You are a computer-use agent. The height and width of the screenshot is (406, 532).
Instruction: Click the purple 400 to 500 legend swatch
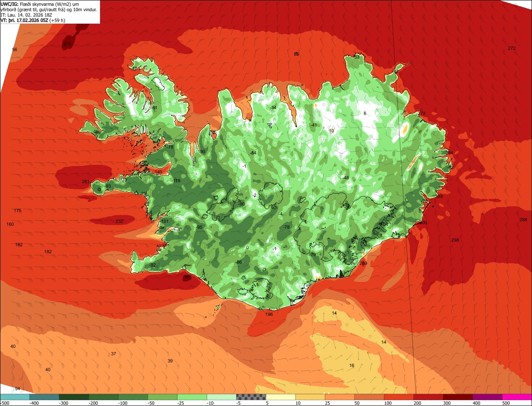point(487,397)
